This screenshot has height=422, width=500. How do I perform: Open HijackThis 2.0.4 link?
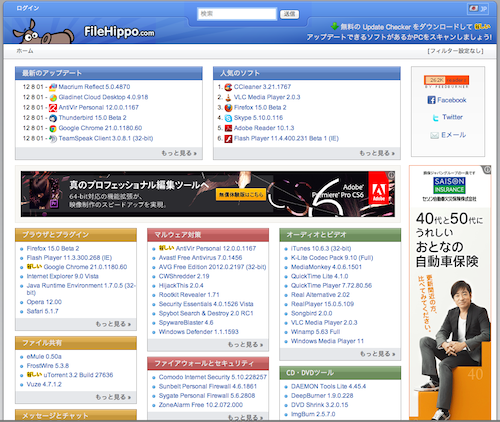point(181,286)
